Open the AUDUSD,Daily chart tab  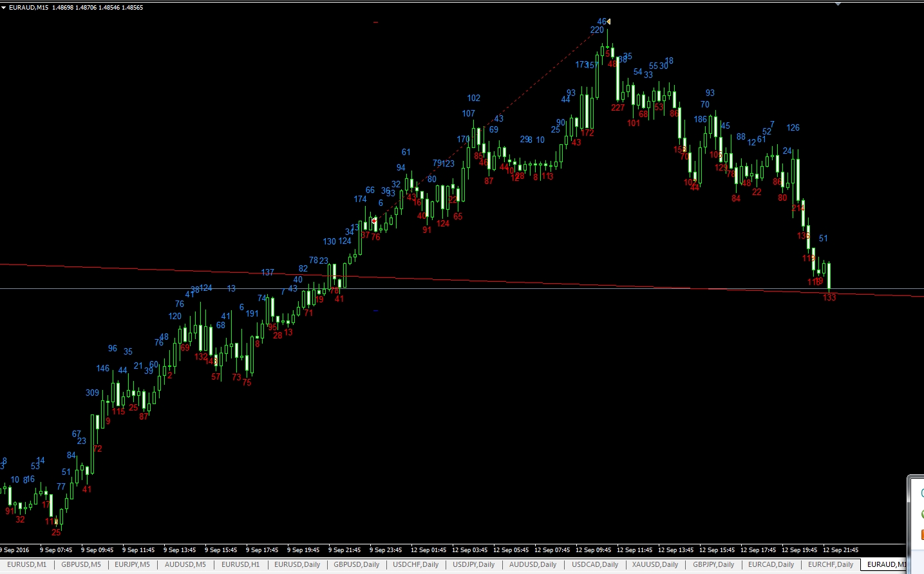pyautogui.click(x=533, y=564)
